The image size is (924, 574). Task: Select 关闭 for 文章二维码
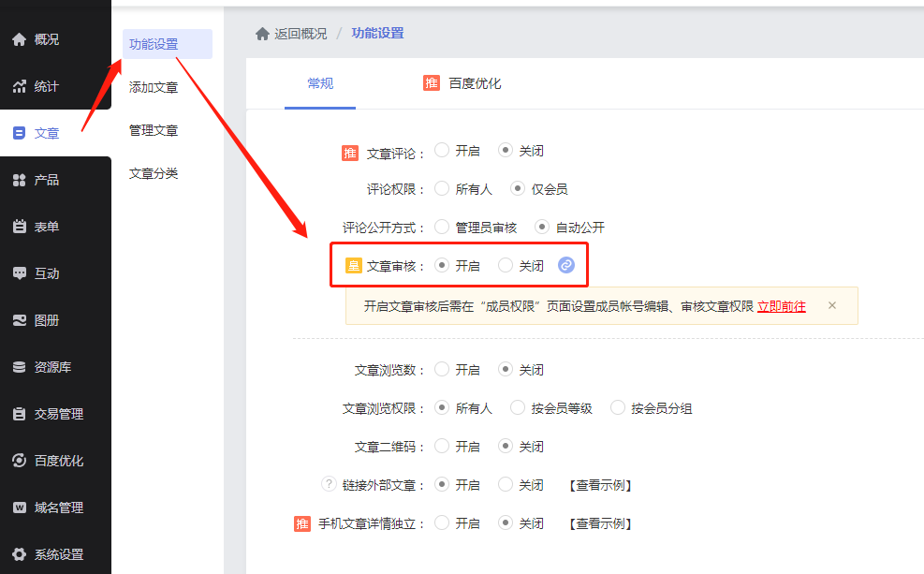click(x=505, y=446)
